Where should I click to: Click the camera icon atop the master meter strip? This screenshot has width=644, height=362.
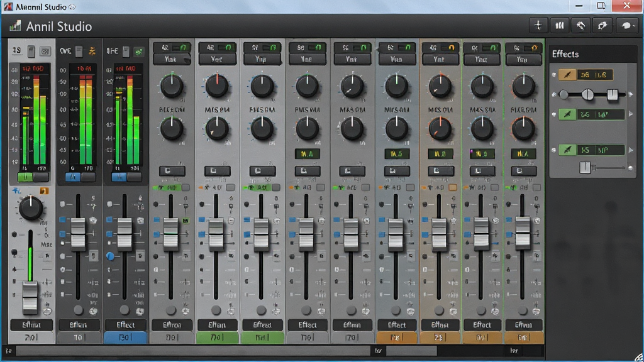(45, 52)
